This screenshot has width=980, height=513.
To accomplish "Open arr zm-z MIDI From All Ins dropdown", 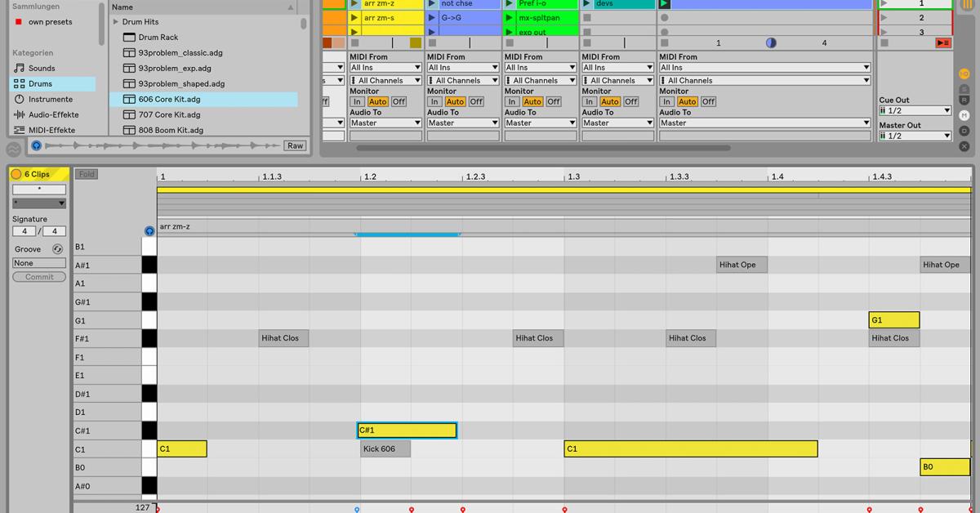I will point(385,68).
